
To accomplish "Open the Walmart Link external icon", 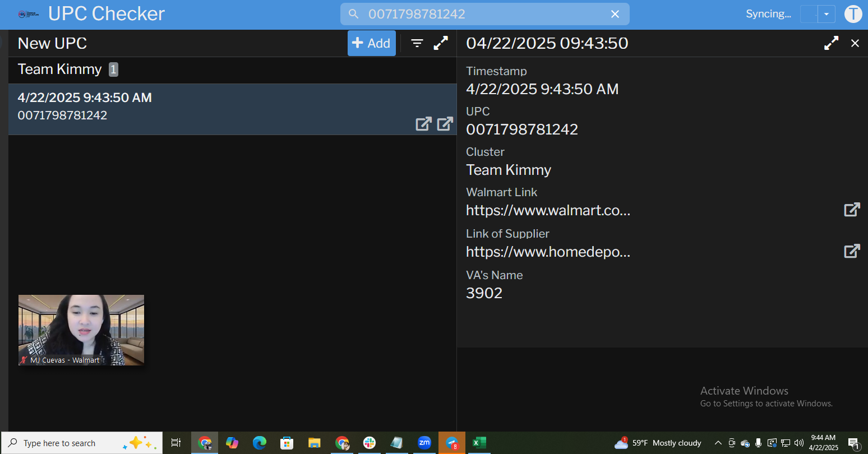I will tap(852, 210).
